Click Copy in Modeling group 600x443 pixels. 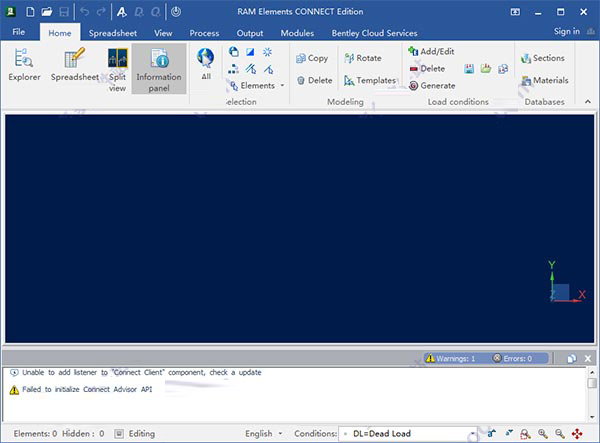click(x=312, y=58)
